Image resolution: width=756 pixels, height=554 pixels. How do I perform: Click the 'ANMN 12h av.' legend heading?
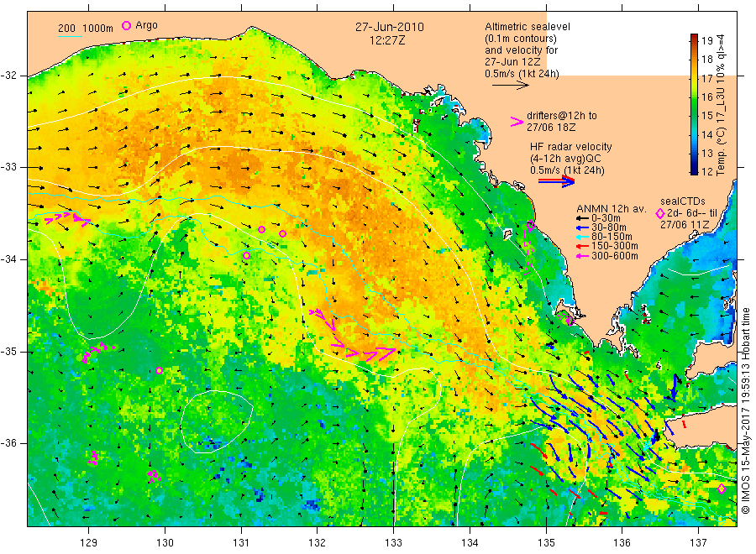coord(611,209)
